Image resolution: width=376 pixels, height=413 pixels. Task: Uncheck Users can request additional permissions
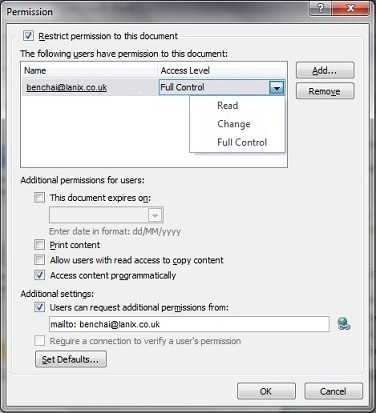(39, 307)
